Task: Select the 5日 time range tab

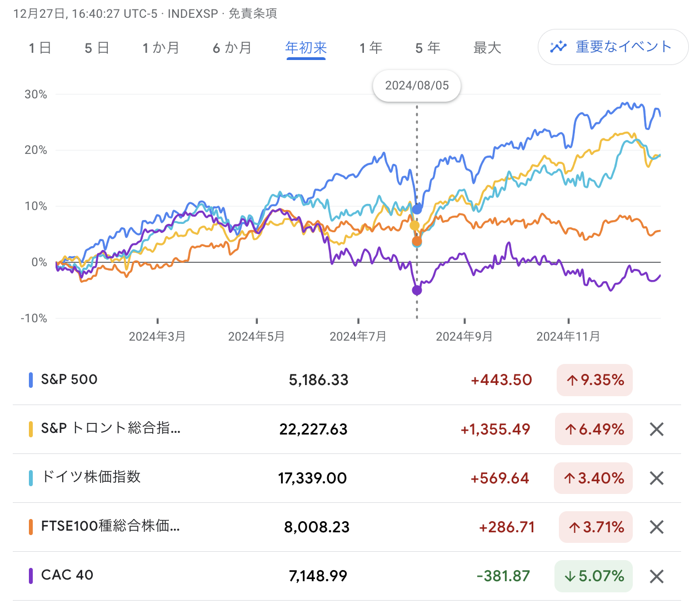Action: tap(97, 48)
